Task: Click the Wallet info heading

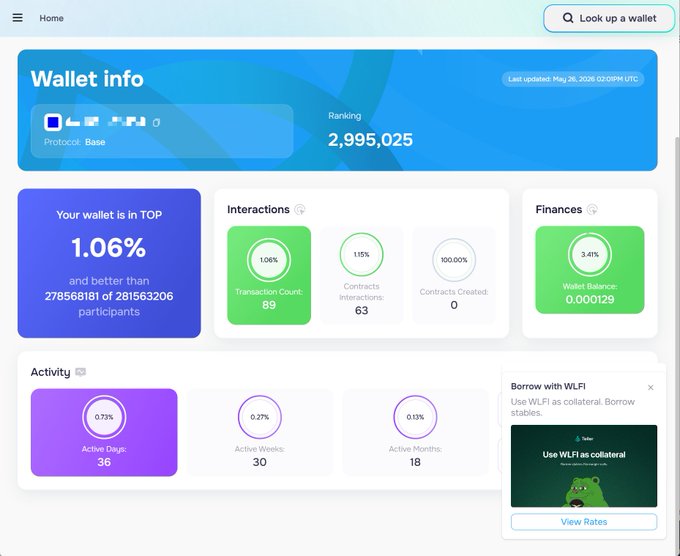Action: [x=87, y=79]
